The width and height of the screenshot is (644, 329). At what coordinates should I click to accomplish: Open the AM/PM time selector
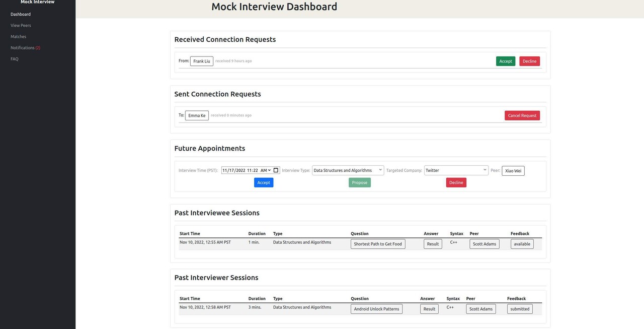click(x=266, y=170)
